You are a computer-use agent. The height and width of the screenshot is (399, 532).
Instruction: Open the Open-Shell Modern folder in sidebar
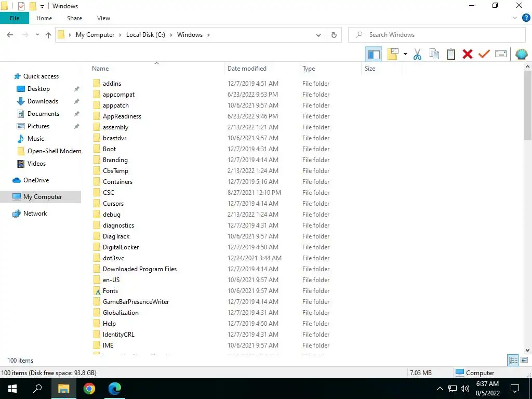coord(54,151)
